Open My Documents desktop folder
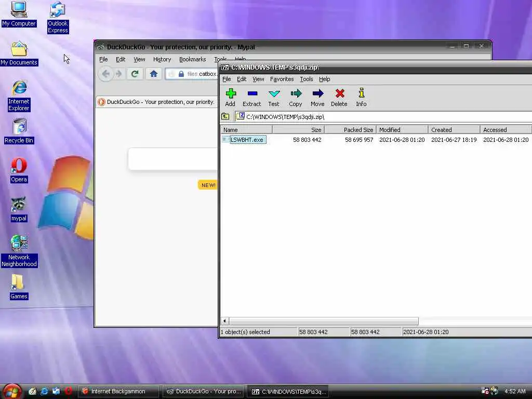 pos(19,54)
